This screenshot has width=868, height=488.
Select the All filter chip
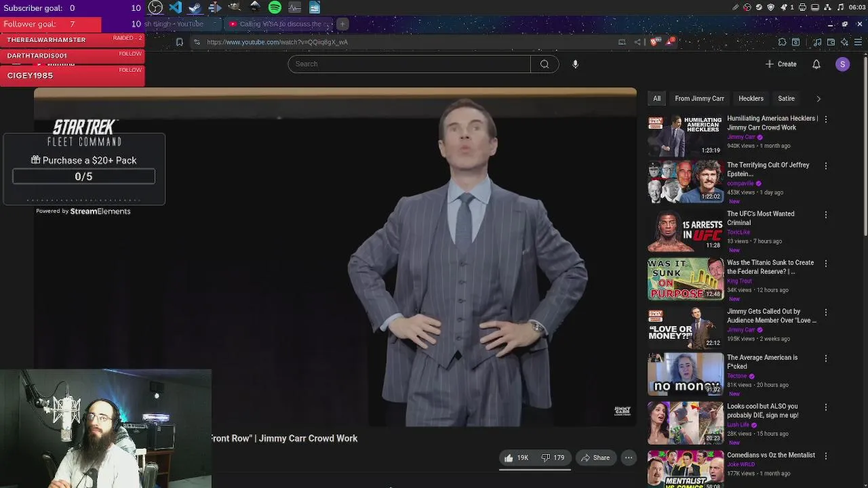(656, 98)
